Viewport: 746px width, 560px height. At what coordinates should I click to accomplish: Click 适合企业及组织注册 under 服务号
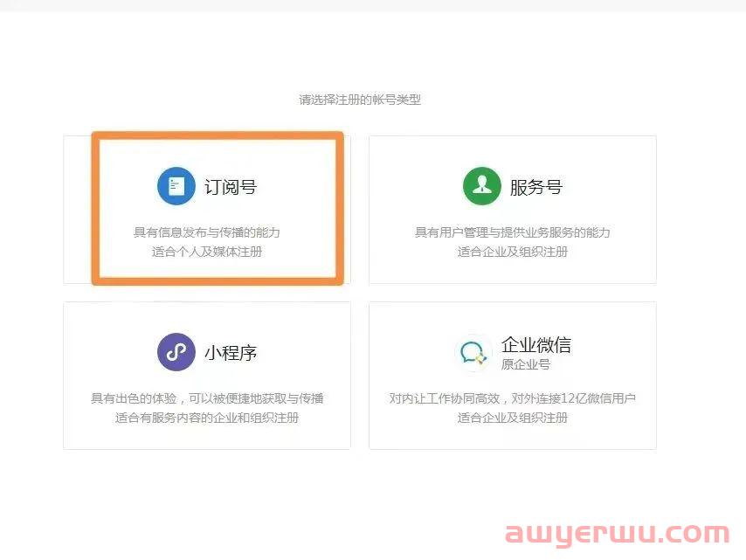(x=513, y=252)
